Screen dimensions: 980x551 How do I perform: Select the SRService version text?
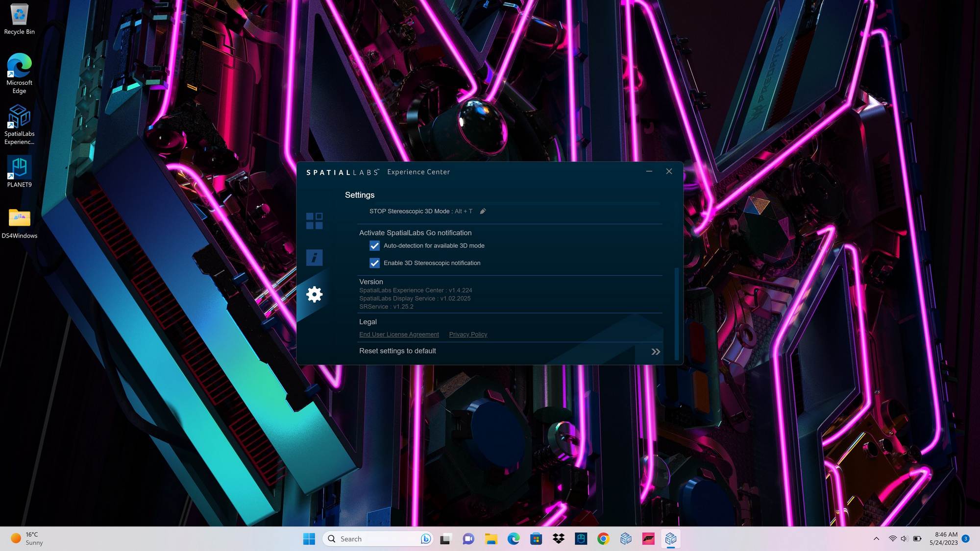coord(386,307)
